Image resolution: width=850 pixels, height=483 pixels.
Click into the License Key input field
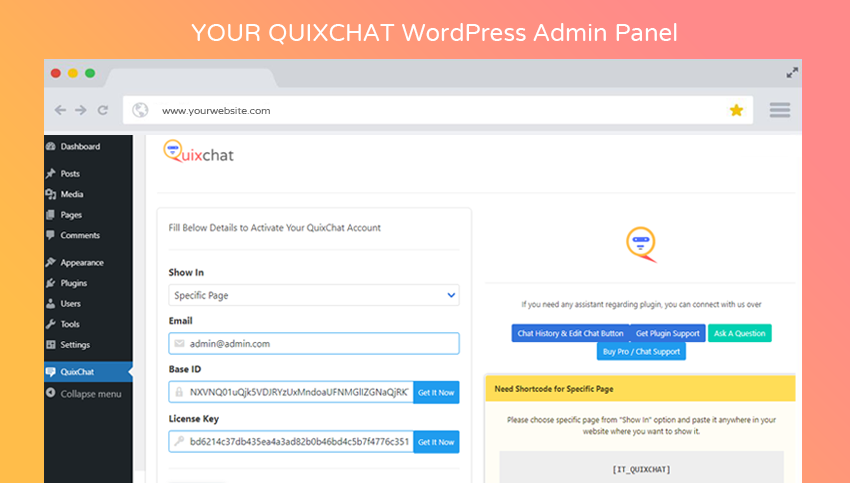[x=291, y=442]
